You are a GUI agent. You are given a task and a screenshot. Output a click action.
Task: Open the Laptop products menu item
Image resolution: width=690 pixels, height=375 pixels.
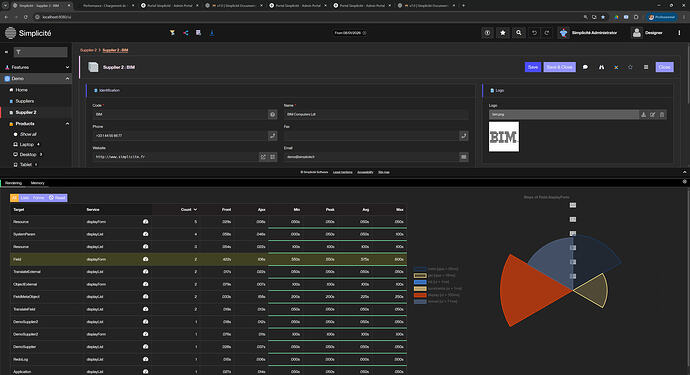click(x=26, y=144)
